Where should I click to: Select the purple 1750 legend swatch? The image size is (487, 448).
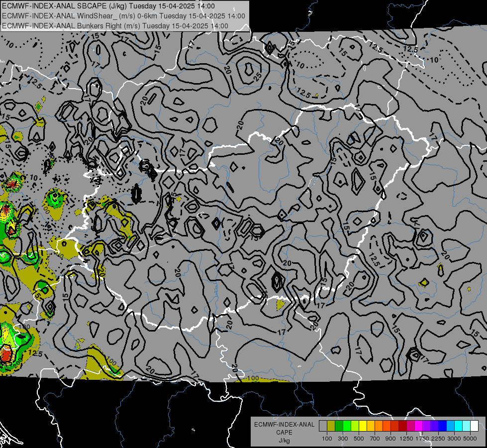pyautogui.click(x=427, y=426)
